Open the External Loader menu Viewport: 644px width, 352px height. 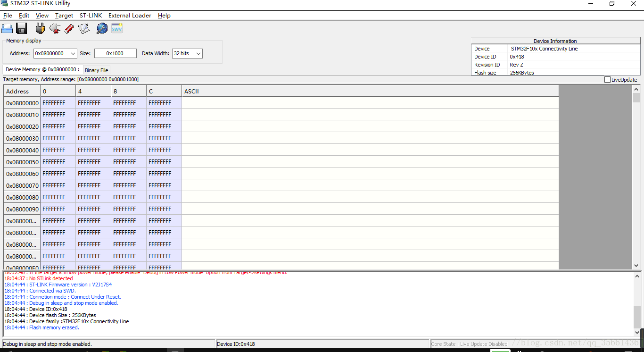coord(130,16)
